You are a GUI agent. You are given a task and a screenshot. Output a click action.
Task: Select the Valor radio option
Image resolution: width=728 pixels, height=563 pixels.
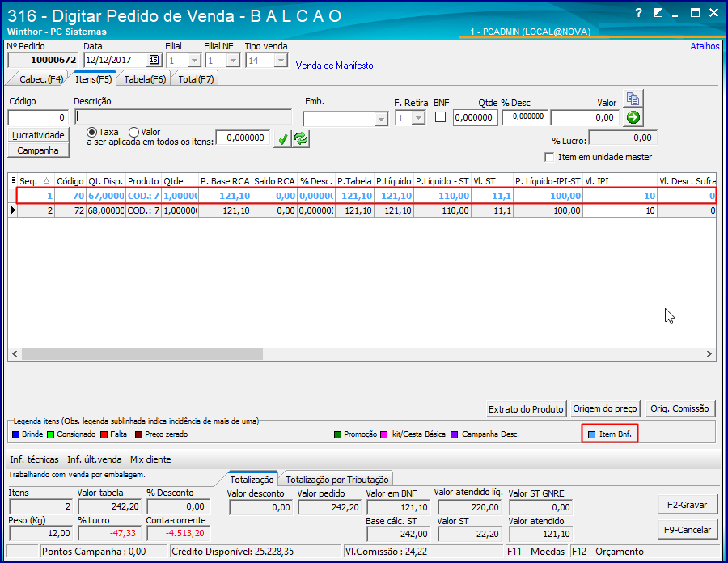click(x=133, y=133)
